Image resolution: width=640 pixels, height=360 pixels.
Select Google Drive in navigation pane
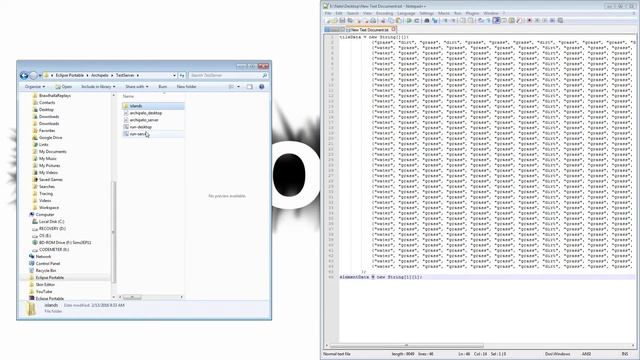click(51, 138)
